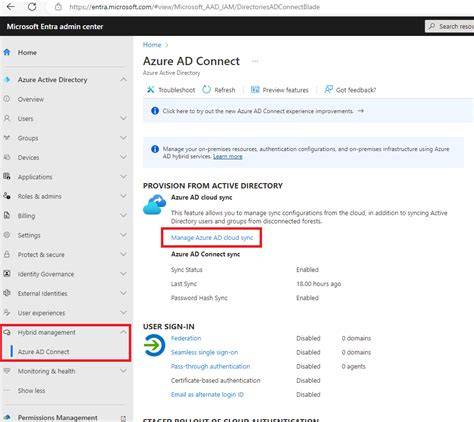This screenshot has width=474, height=422.
Task: Click the Users person icon
Action: [x=7, y=118]
